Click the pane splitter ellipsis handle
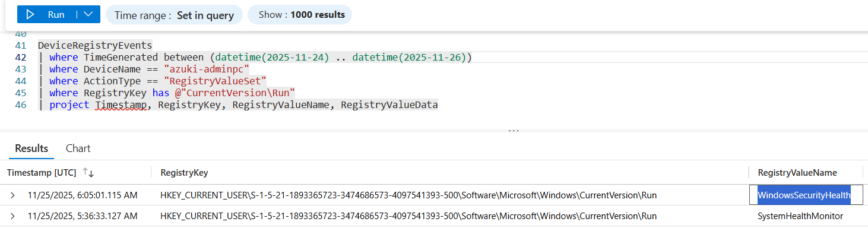The image size is (868, 228). [514, 130]
